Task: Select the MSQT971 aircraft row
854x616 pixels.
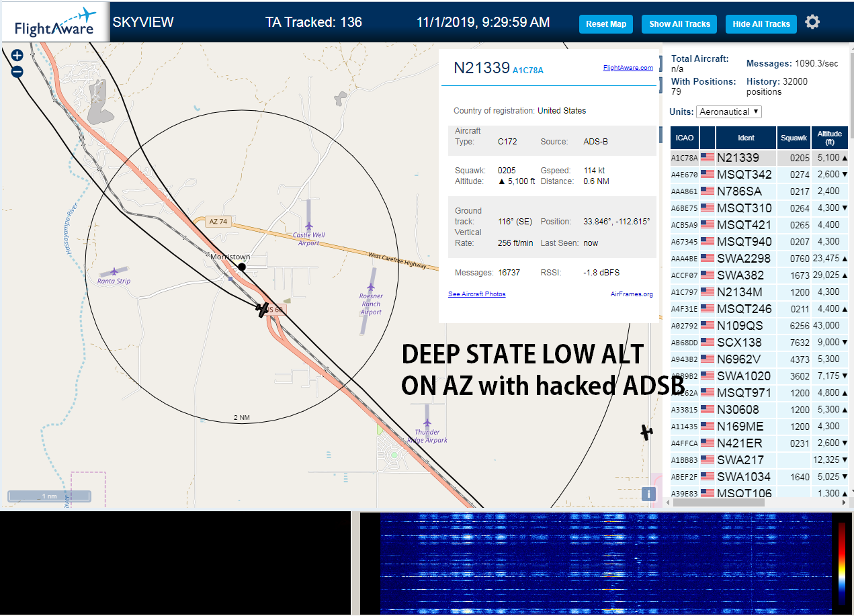Action: [x=759, y=393]
